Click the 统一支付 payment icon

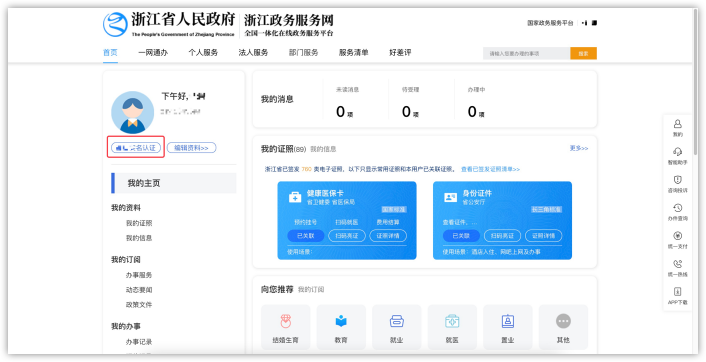[677, 235]
